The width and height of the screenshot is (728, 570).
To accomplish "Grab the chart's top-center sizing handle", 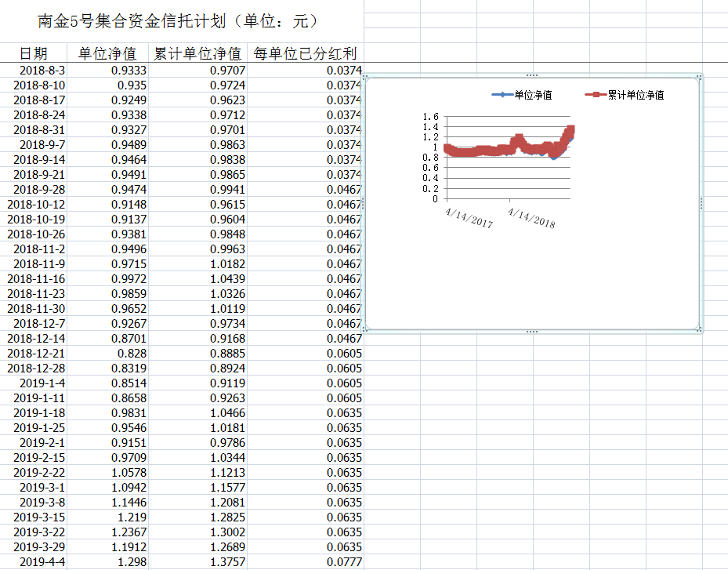I will [532, 75].
